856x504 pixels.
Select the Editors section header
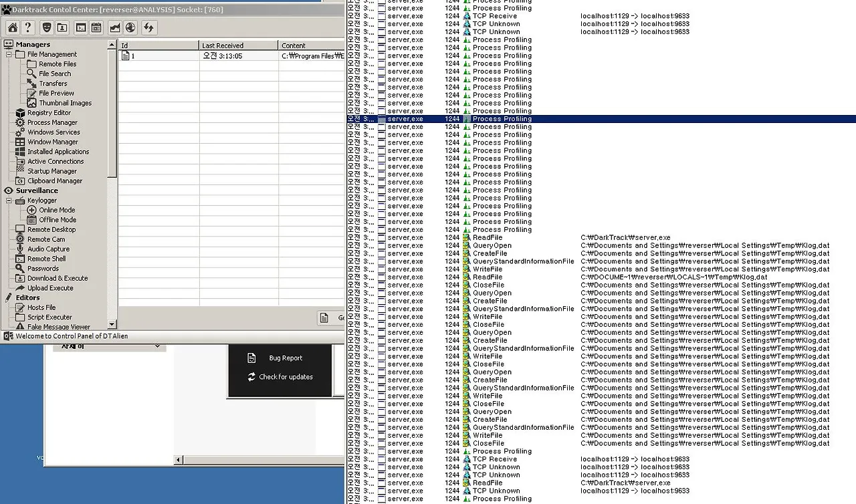coord(28,297)
